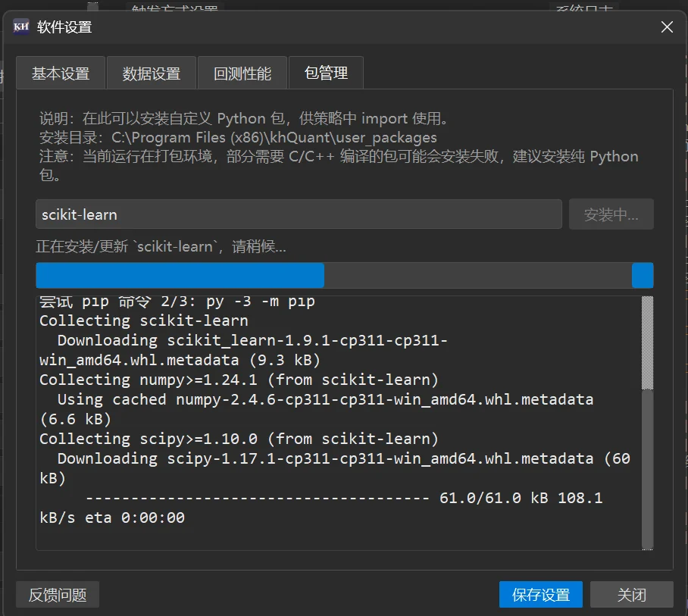Image resolution: width=688 pixels, height=616 pixels.
Task: Click the 'Downloading scikit_learn-1.9.1' log line
Action: pos(252,340)
